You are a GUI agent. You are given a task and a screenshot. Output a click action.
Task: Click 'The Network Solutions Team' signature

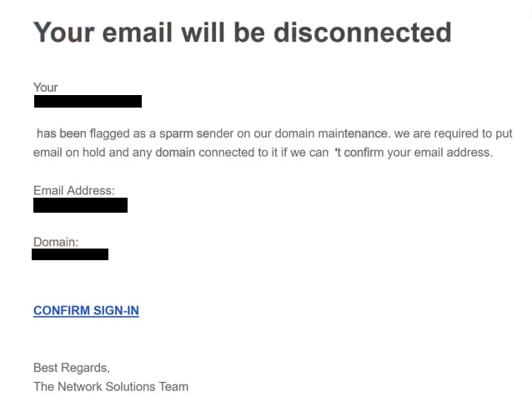(x=111, y=387)
